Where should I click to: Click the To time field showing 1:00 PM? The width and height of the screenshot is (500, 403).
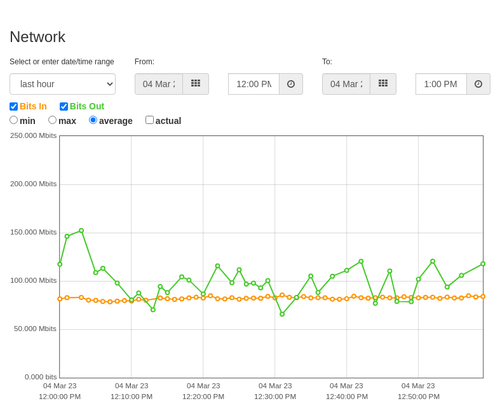[441, 84]
